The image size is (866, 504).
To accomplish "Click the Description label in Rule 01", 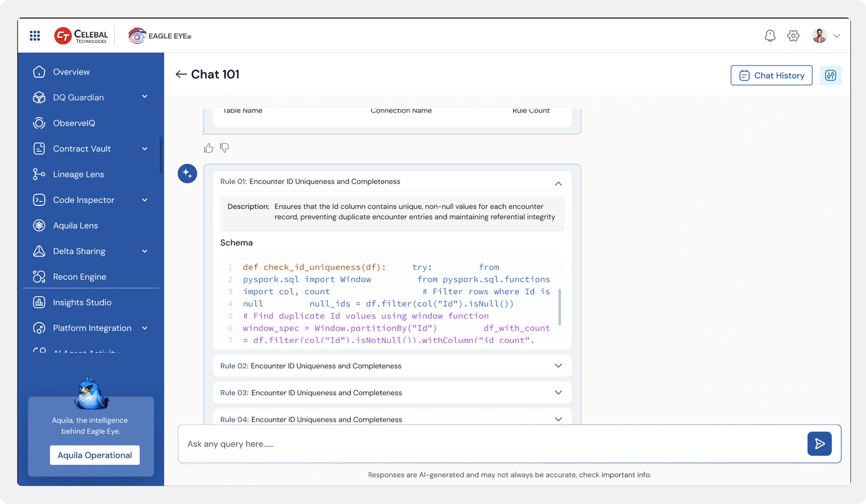I will [248, 206].
